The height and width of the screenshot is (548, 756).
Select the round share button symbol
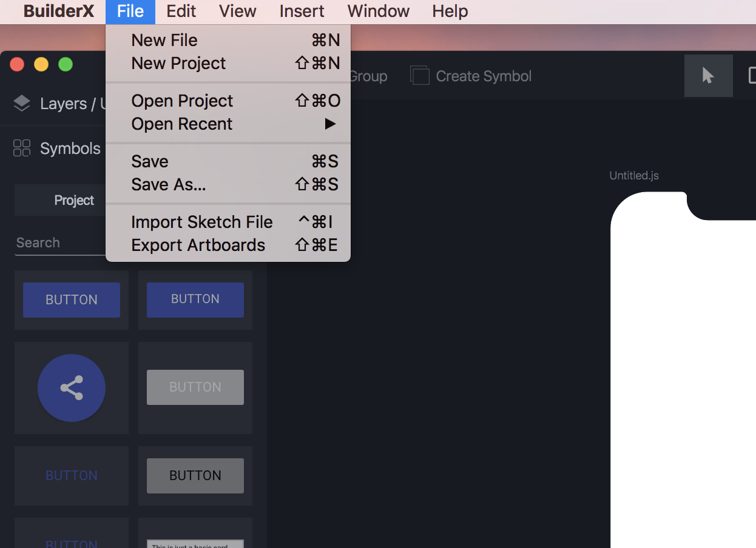click(x=72, y=388)
